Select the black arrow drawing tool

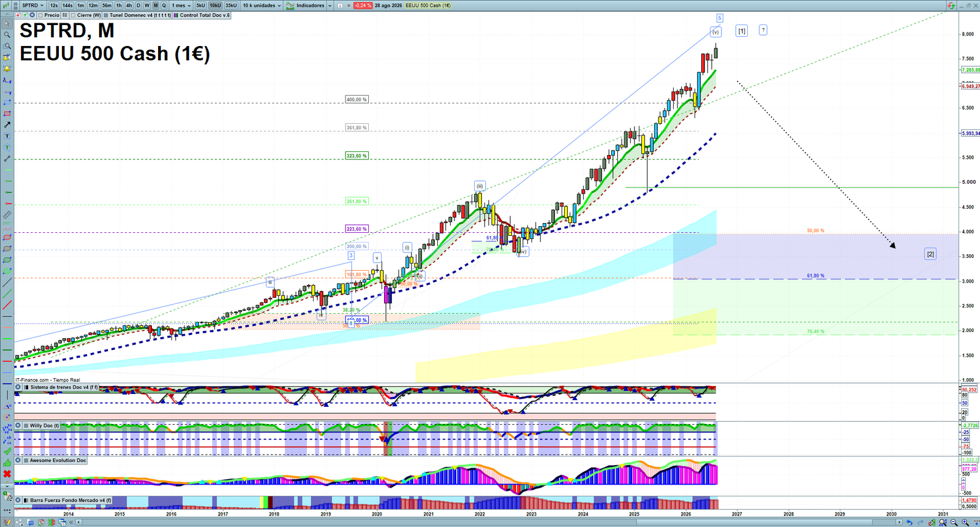pos(7,124)
